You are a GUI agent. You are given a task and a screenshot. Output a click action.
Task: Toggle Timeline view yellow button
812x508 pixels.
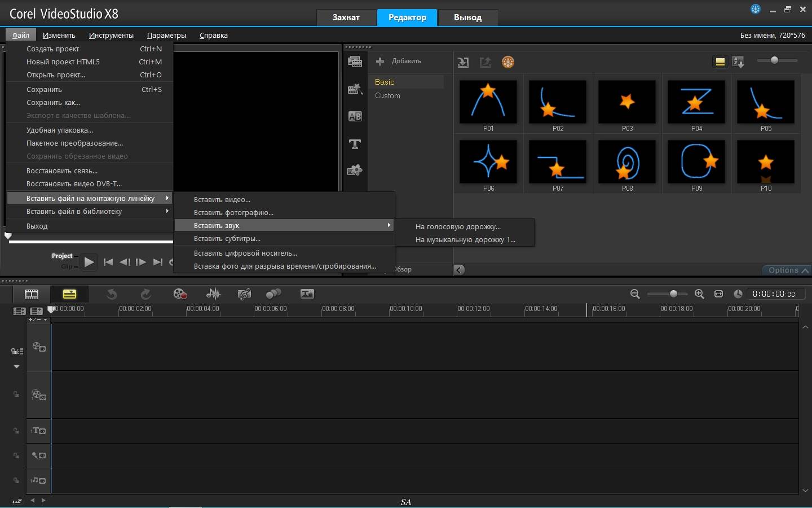tap(69, 294)
